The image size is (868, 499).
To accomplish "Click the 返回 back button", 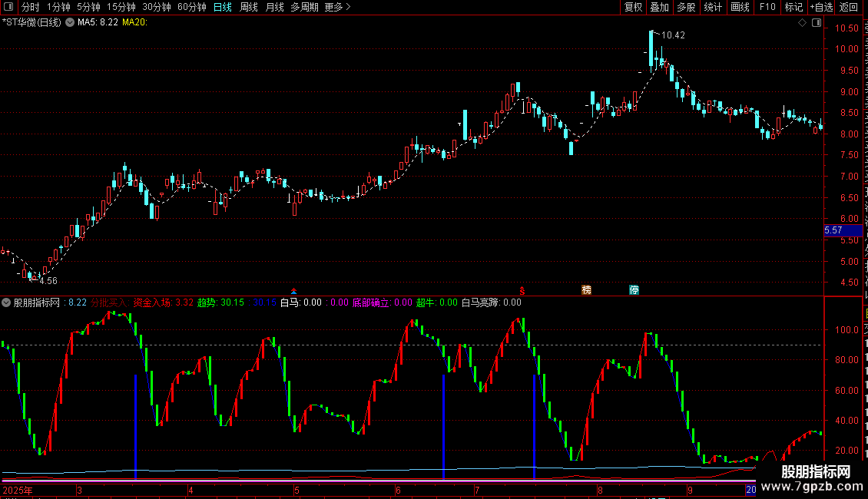I will 849,7.
